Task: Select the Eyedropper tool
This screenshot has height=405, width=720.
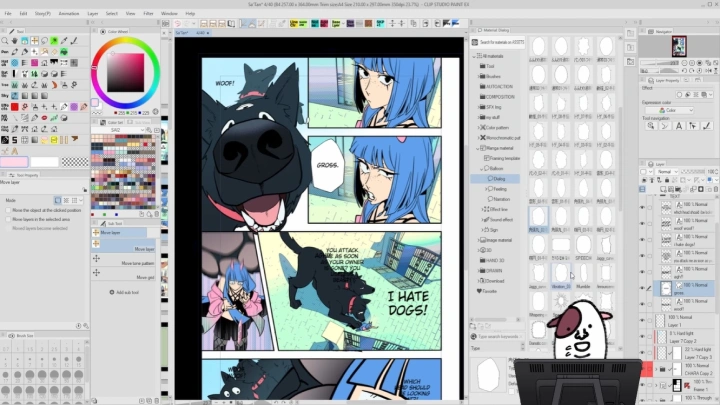Action: [x=64, y=41]
